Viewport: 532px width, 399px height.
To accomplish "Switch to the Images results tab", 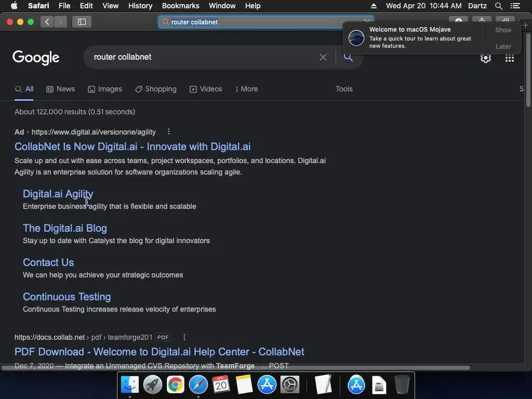I will pyautogui.click(x=105, y=89).
